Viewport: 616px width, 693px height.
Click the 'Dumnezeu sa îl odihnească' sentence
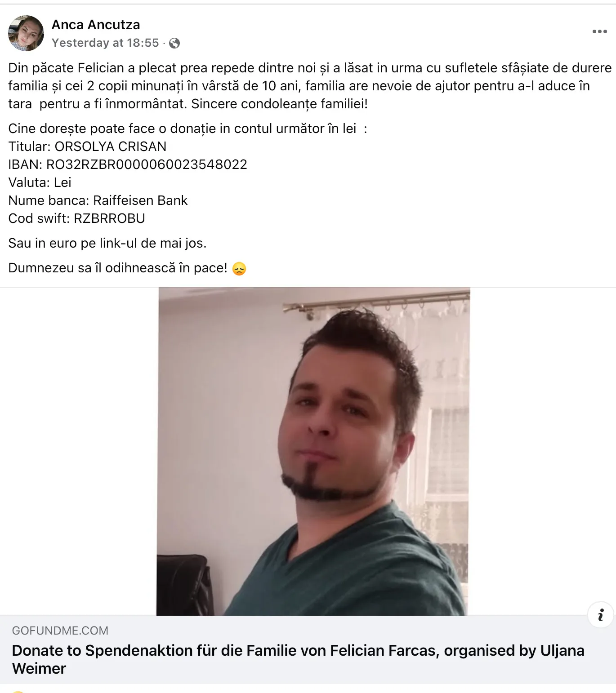118,268
